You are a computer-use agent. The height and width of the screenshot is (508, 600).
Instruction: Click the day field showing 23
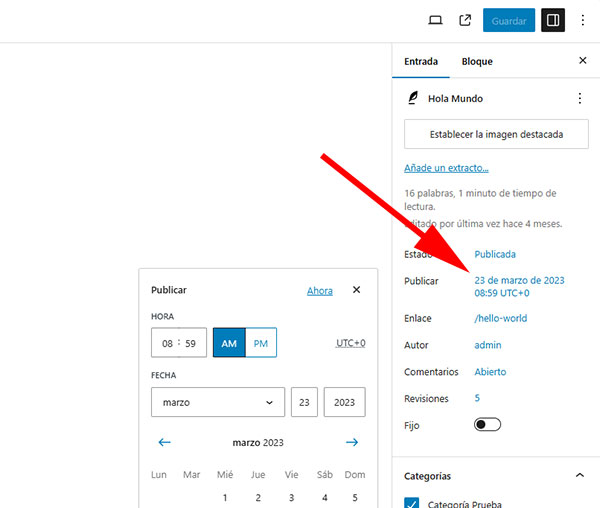tap(304, 402)
